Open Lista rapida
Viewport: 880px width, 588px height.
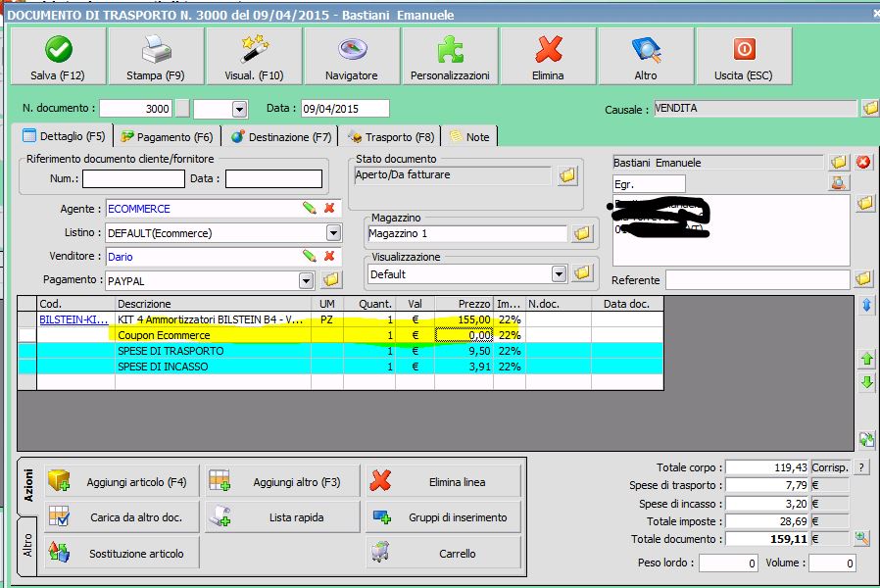tap(282, 516)
